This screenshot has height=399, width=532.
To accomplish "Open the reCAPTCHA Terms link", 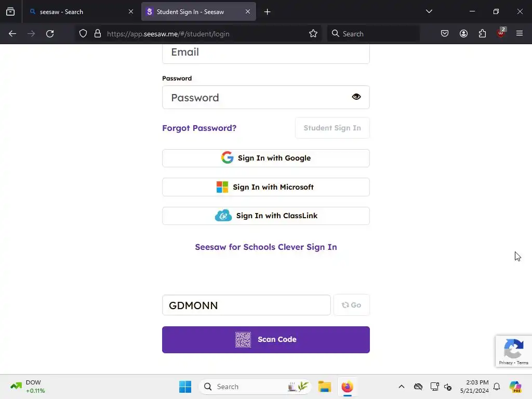I will [x=523, y=363].
